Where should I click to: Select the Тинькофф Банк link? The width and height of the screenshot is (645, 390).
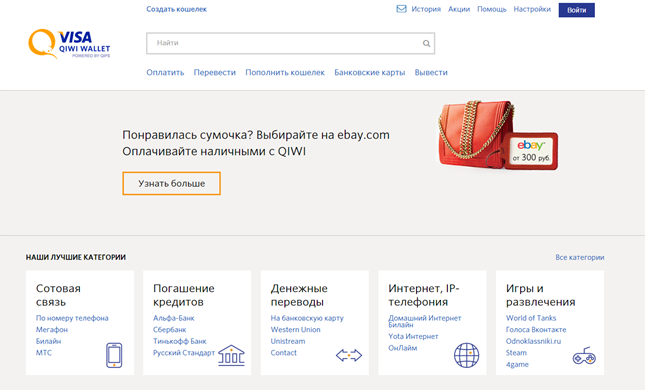(180, 341)
